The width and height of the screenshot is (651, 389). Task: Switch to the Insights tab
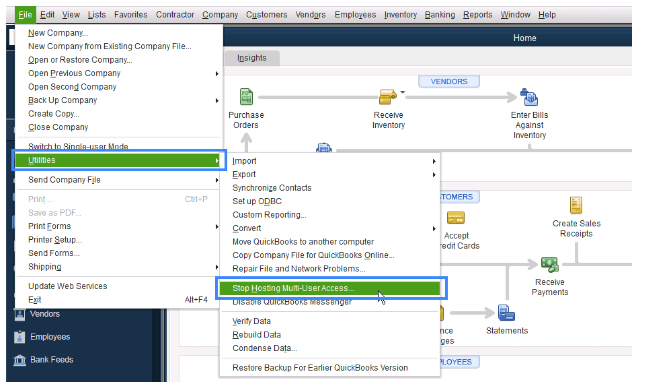(252, 58)
